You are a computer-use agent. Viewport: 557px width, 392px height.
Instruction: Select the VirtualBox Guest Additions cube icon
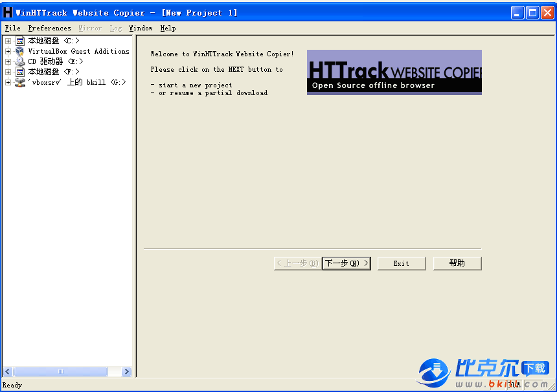click(20, 51)
